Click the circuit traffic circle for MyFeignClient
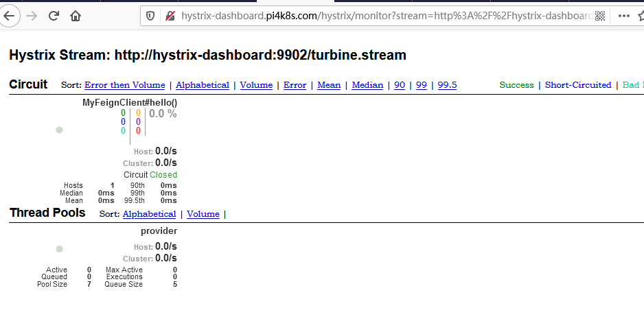 59,130
